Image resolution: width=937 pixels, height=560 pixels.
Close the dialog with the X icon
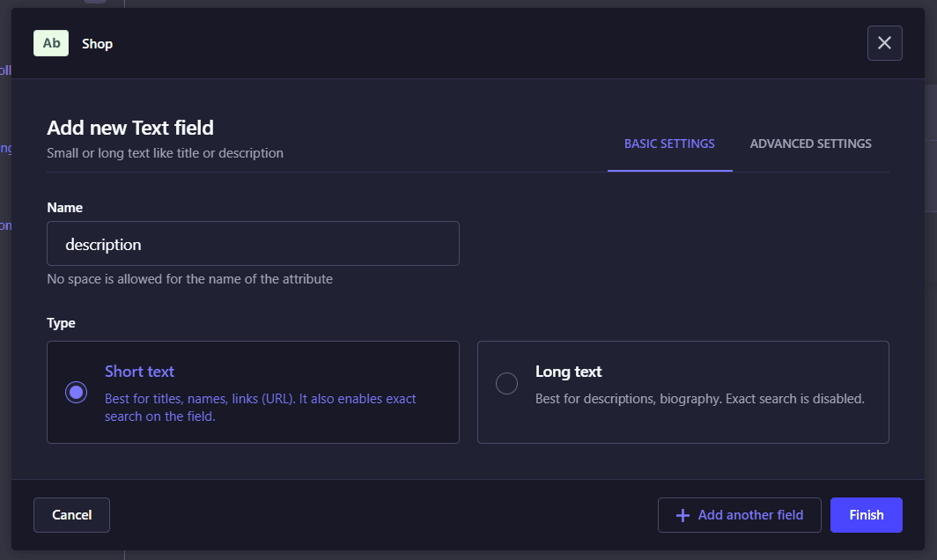(884, 43)
